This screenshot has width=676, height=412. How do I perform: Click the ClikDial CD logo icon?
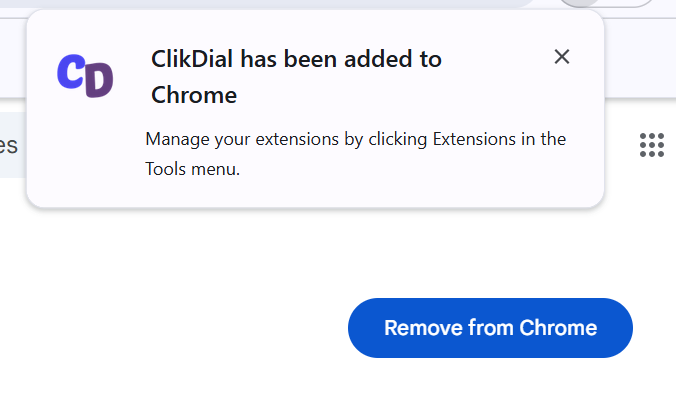pyautogui.click(x=85, y=75)
